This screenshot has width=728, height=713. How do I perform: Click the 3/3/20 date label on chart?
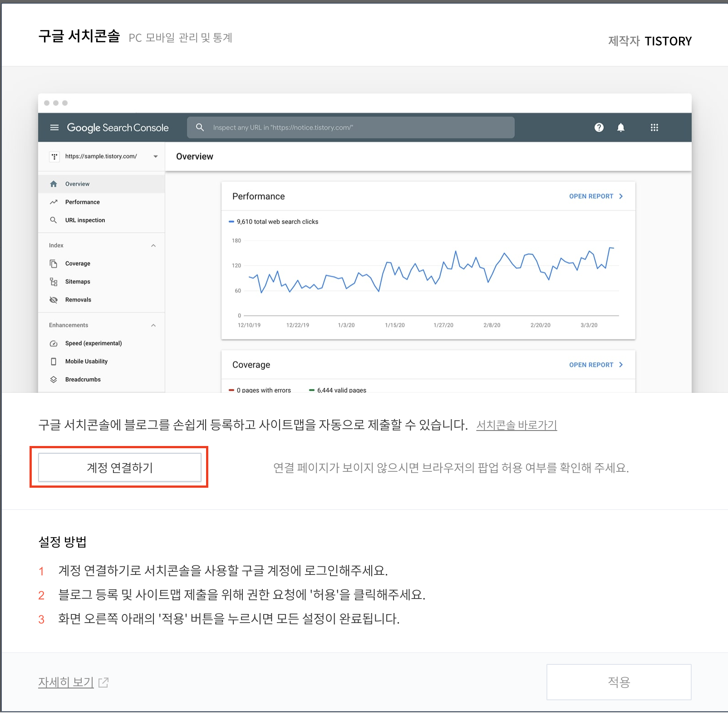tap(589, 325)
